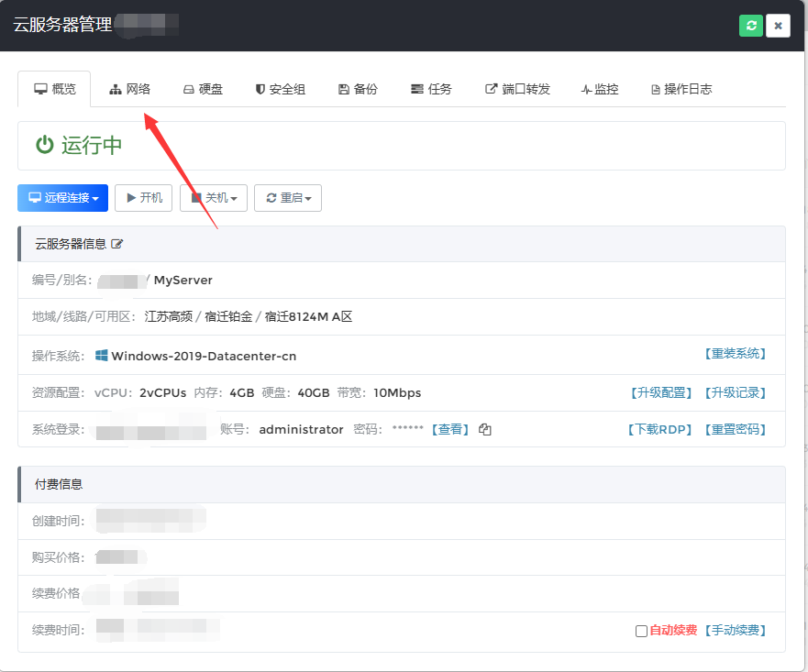Click the 运行中 status text

pos(92,145)
